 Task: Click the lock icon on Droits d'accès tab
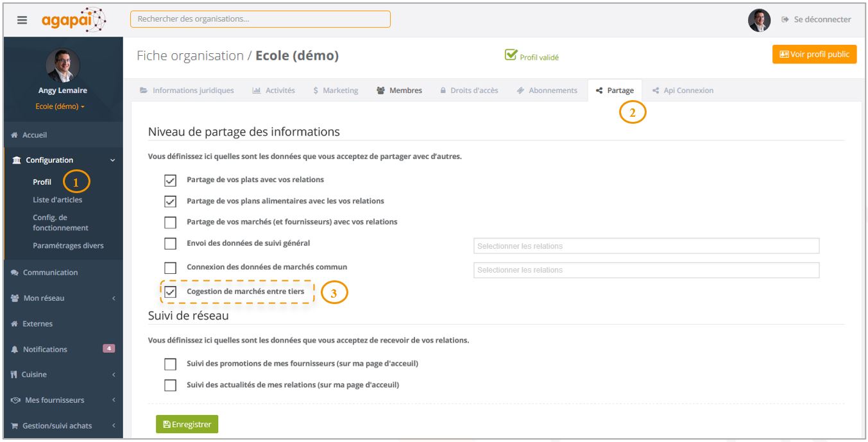(x=443, y=90)
